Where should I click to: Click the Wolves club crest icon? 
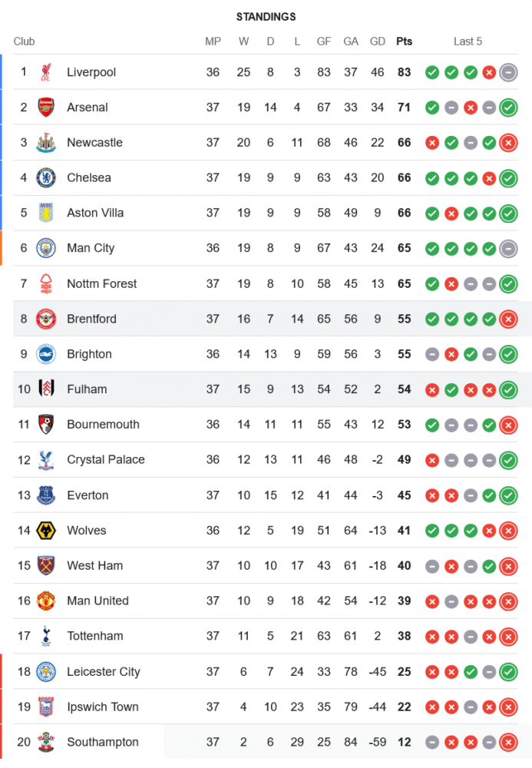click(46, 531)
